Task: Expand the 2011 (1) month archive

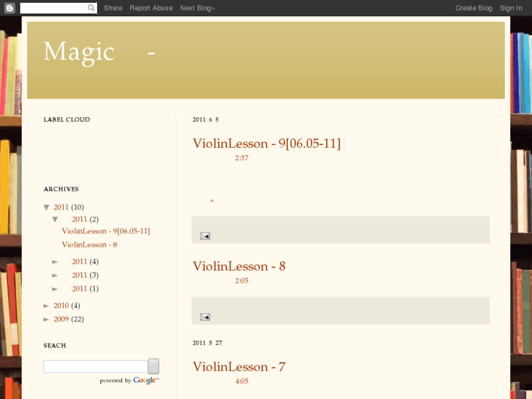Action: click(x=55, y=289)
